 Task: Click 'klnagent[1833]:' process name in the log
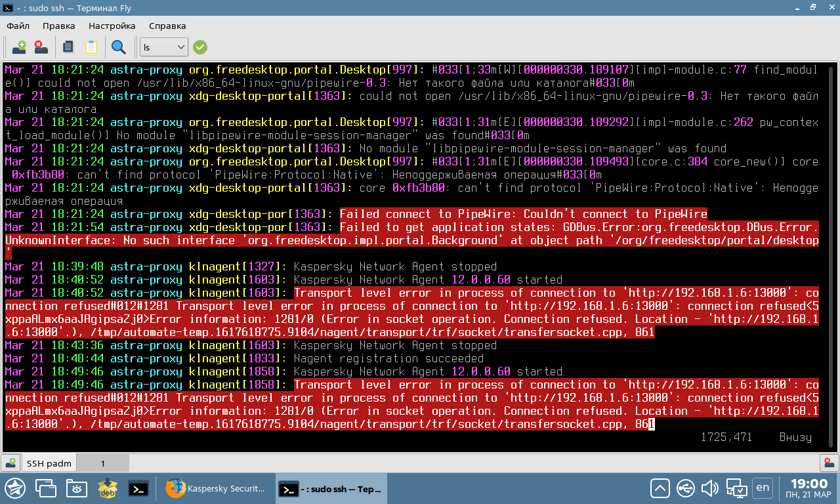point(238,358)
